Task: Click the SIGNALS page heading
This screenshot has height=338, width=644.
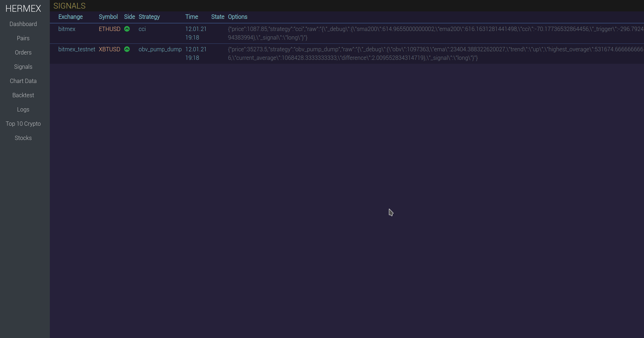Action: click(x=69, y=6)
